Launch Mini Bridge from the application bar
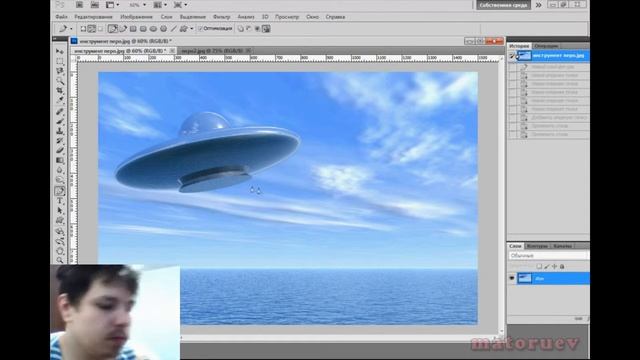The image size is (640, 360). coord(94,5)
